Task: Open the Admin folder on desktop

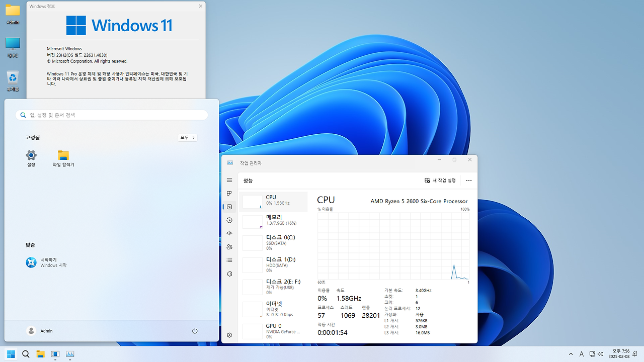Action: click(13, 14)
